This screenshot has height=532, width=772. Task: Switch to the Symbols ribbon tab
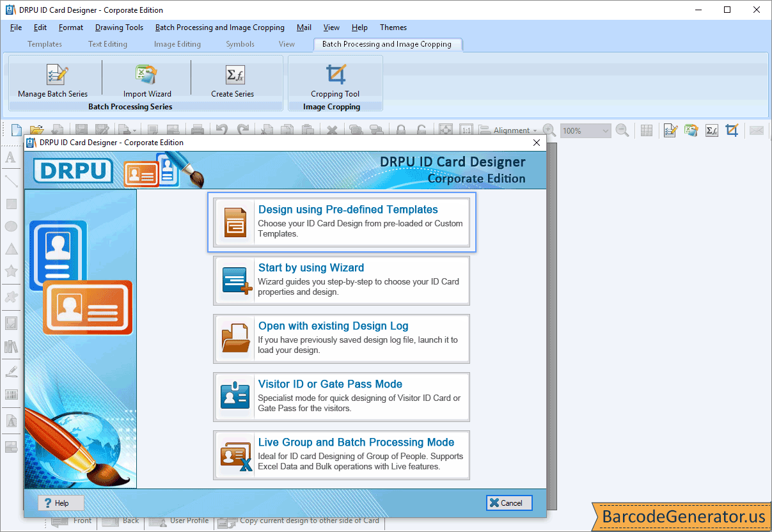pyautogui.click(x=240, y=44)
